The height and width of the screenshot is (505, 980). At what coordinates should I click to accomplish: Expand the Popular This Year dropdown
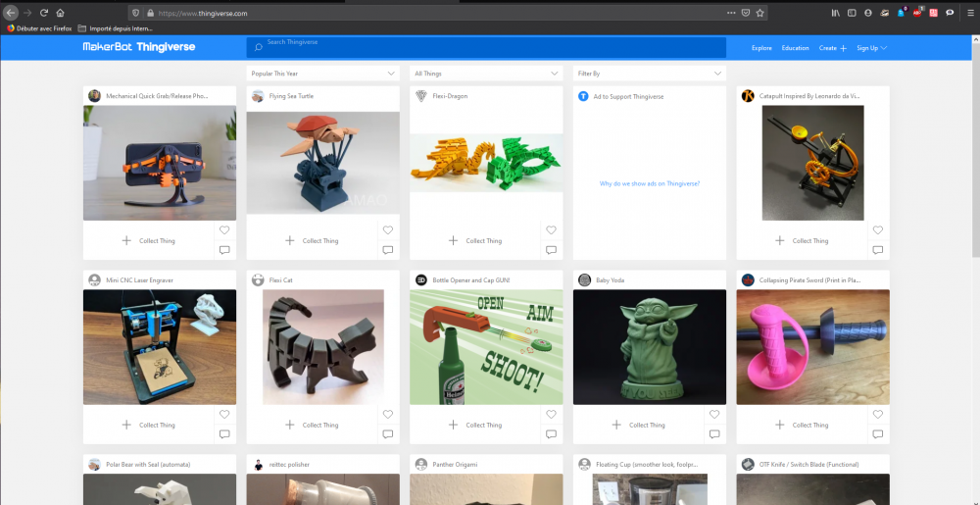323,74
